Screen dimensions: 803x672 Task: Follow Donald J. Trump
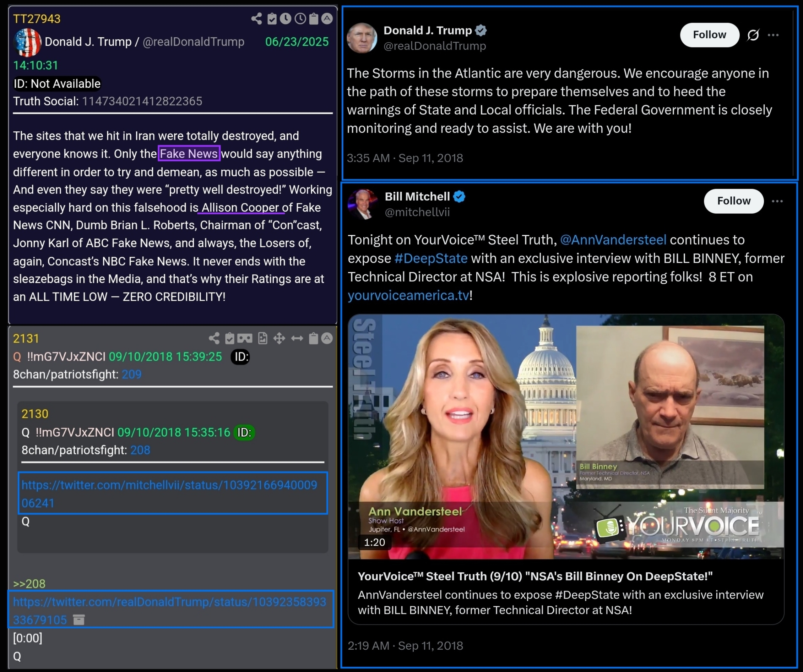point(710,35)
